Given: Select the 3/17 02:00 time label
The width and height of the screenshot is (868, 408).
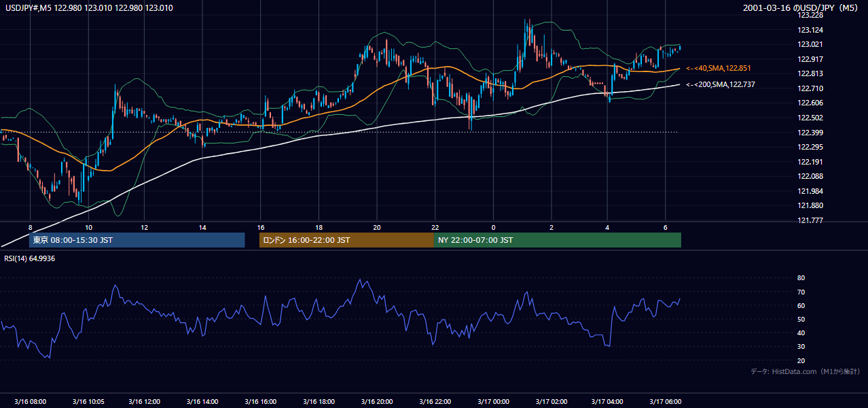Looking at the screenshot, I should pos(551,402).
